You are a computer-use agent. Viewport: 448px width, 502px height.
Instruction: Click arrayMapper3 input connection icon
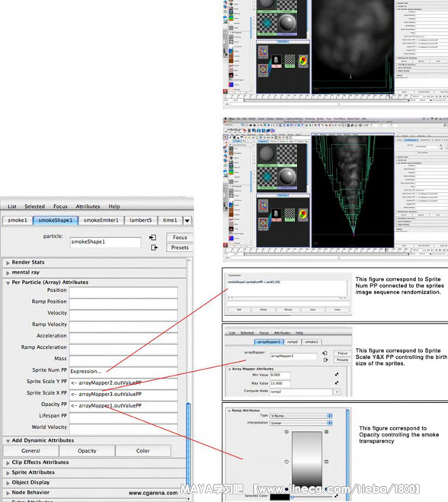(x=325, y=353)
